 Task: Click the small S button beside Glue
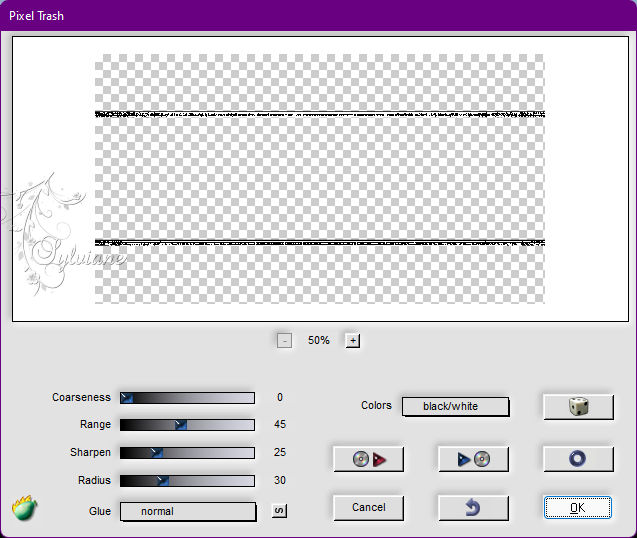tap(279, 511)
